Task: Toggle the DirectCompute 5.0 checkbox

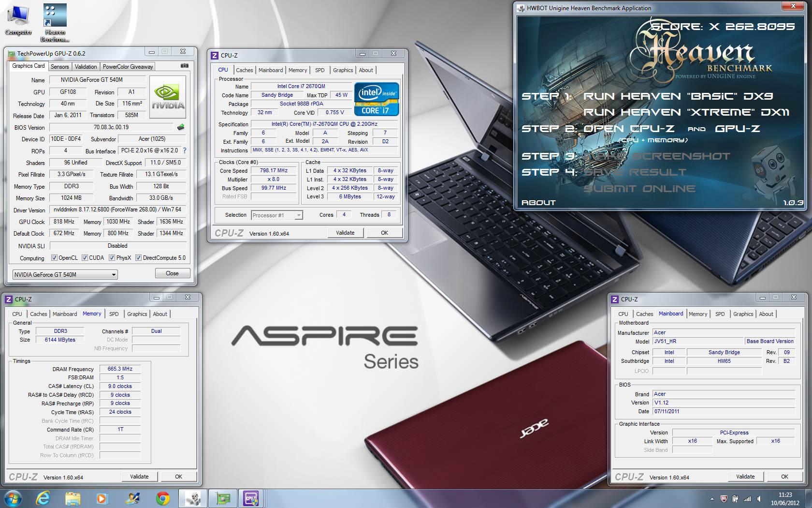Action: [138, 258]
